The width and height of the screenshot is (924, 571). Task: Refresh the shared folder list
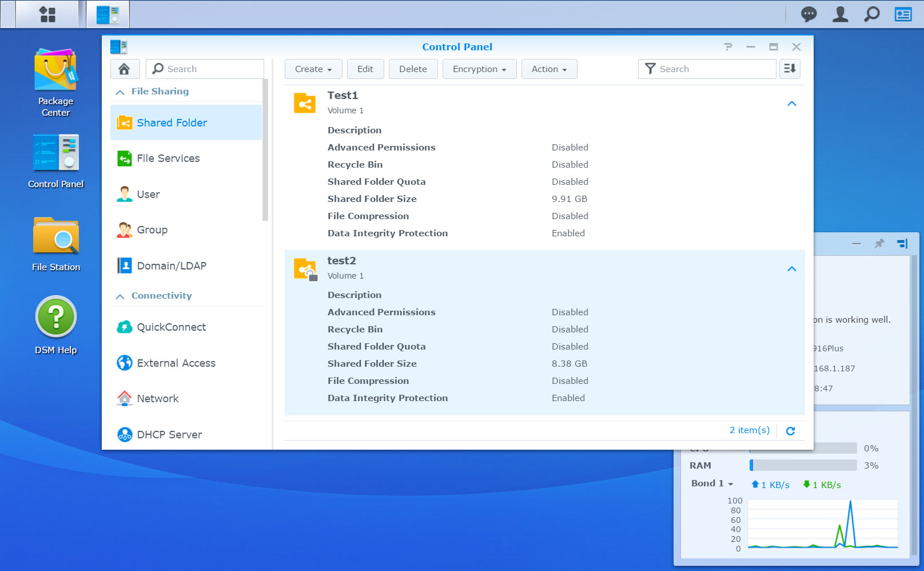pyautogui.click(x=790, y=431)
